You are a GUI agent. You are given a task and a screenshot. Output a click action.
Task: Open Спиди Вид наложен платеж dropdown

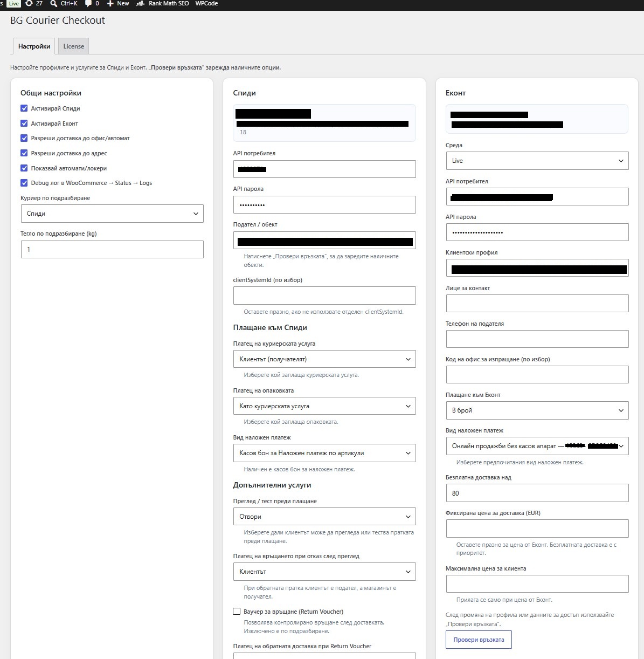[x=324, y=453]
